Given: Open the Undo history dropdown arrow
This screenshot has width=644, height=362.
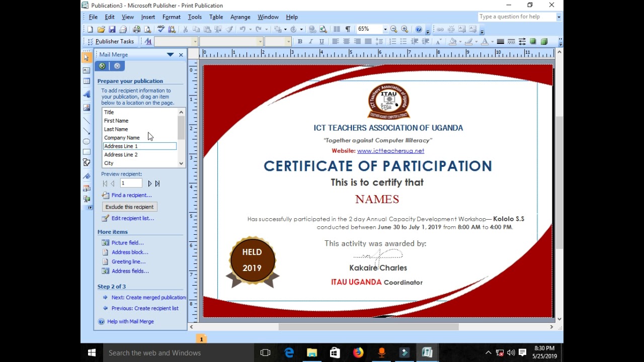Looking at the screenshot, I should click(x=250, y=29).
